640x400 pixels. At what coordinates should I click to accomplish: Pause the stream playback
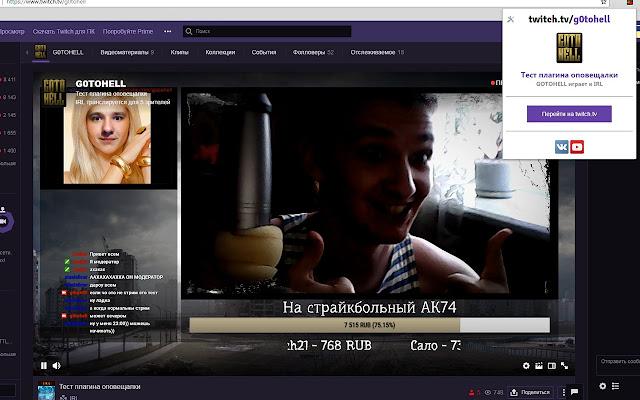coord(44,366)
